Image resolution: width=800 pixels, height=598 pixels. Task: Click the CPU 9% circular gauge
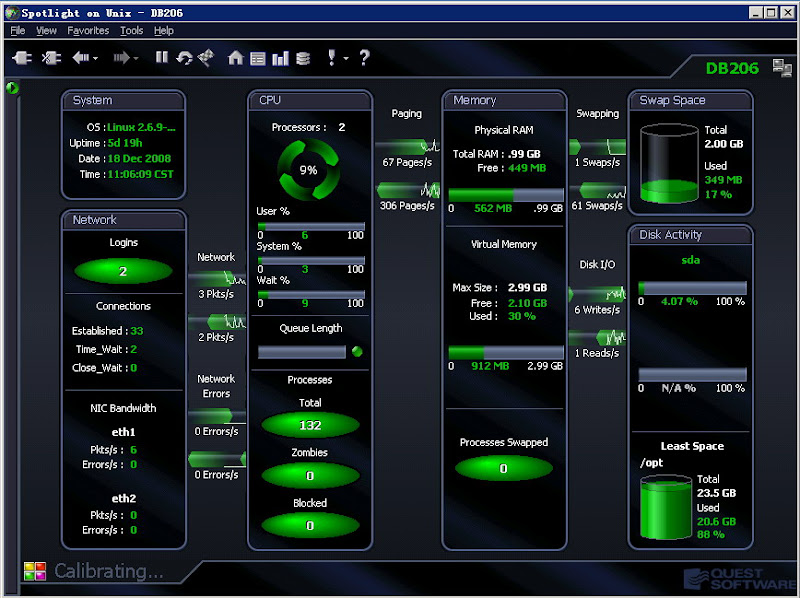click(309, 170)
